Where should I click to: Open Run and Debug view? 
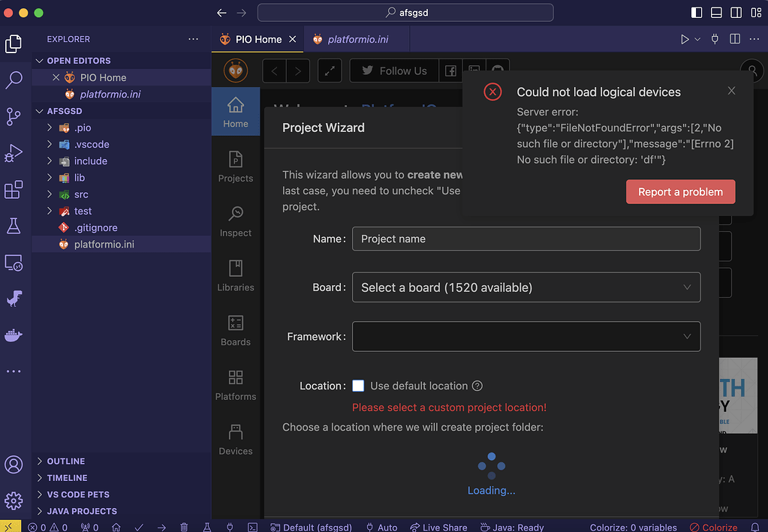point(14,153)
